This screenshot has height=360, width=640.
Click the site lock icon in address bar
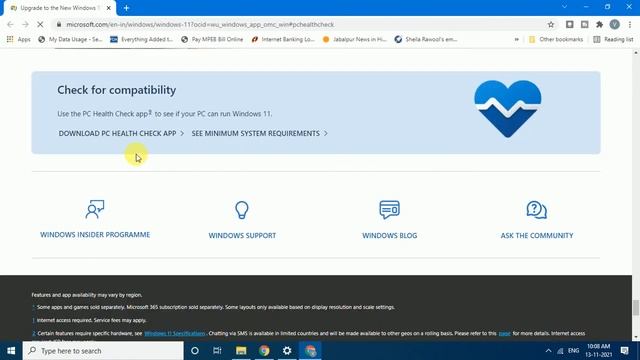tap(59, 24)
